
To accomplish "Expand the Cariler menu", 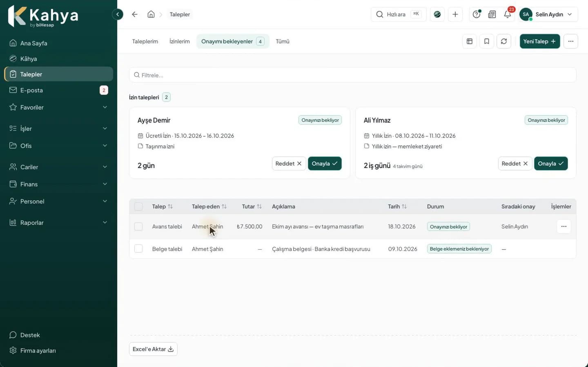I will pyautogui.click(x=58, y=167).
